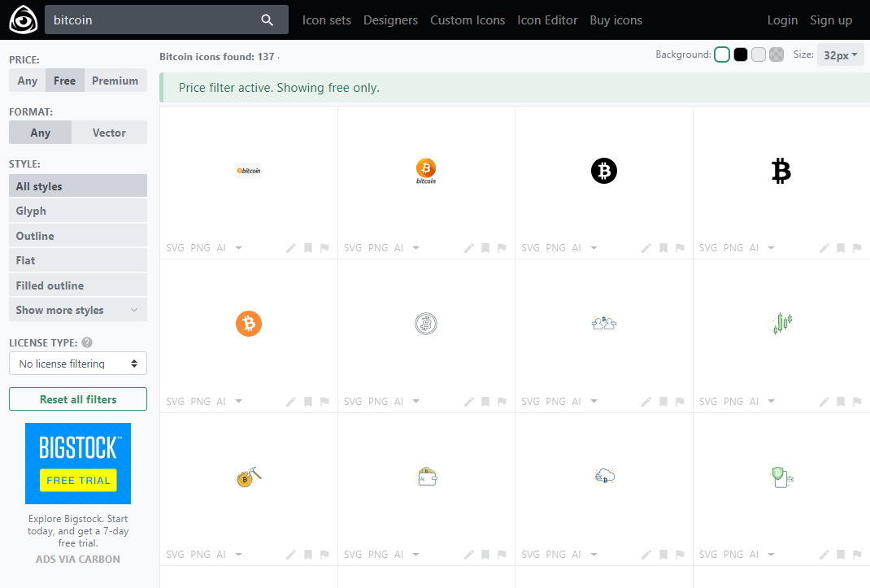The image size is (870, 588).
Task: Select white background swatch
Action: click(x=722, y=54)
